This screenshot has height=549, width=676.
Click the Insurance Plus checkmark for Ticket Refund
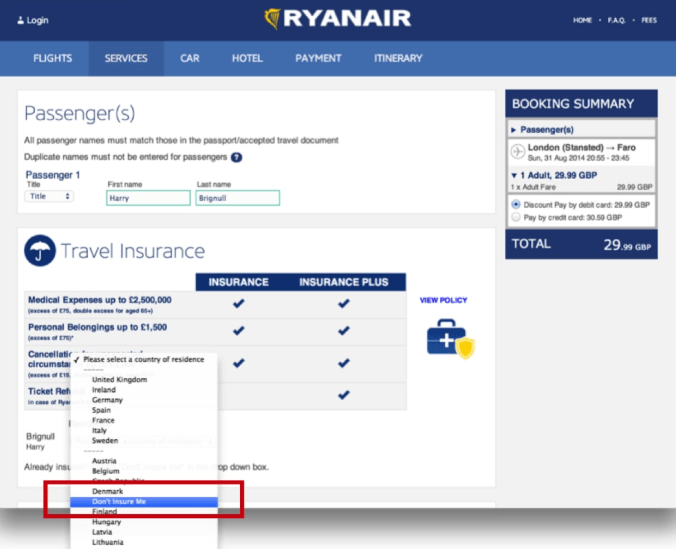pos(344,395)
